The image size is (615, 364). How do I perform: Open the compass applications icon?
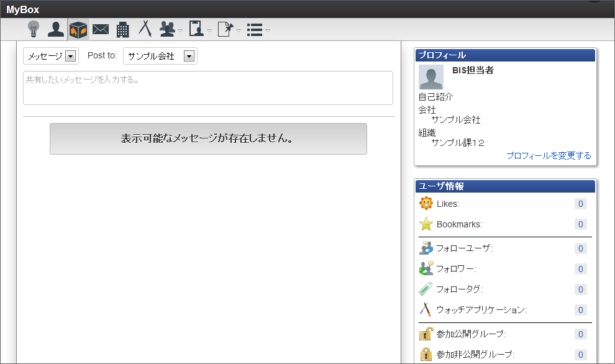(145, 29)
